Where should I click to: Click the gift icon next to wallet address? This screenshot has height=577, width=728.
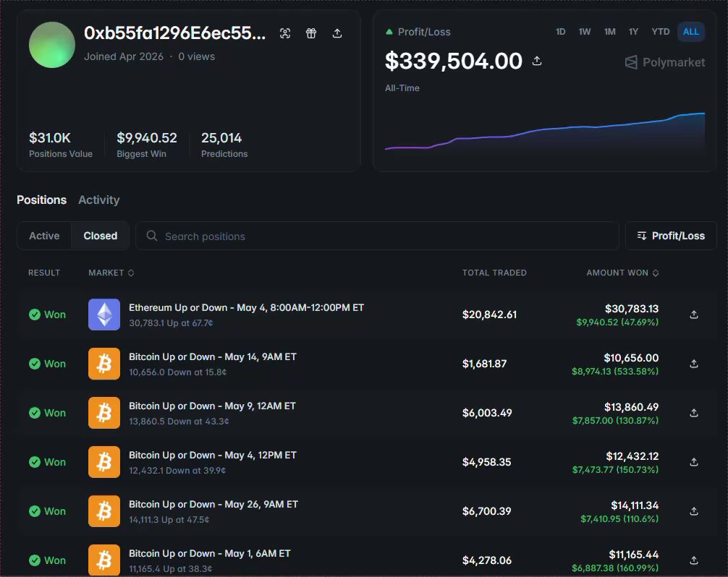pyautogui.click(x=311, y=33)
